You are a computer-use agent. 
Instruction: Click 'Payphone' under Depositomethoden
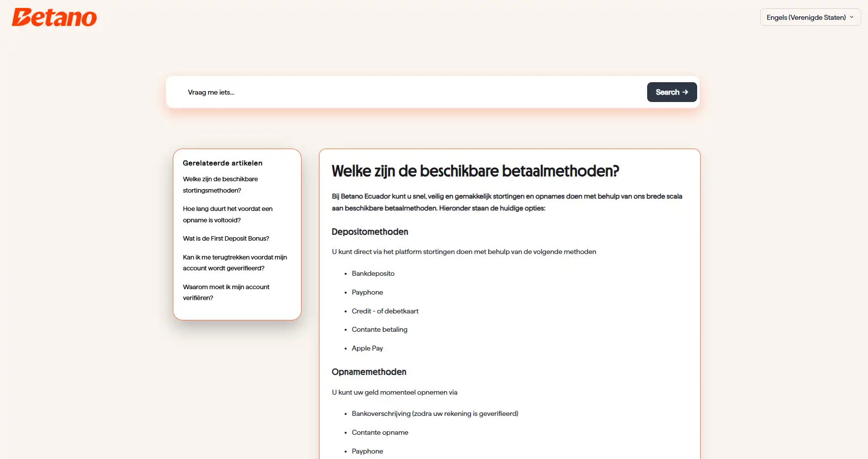(x=367, y=292)
